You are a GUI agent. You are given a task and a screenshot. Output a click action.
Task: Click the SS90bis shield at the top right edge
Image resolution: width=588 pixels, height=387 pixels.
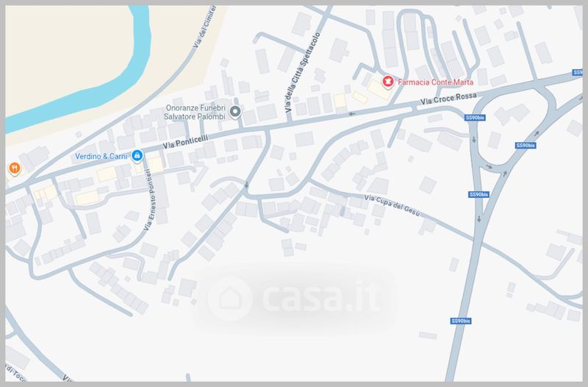(x=578, y=72)
